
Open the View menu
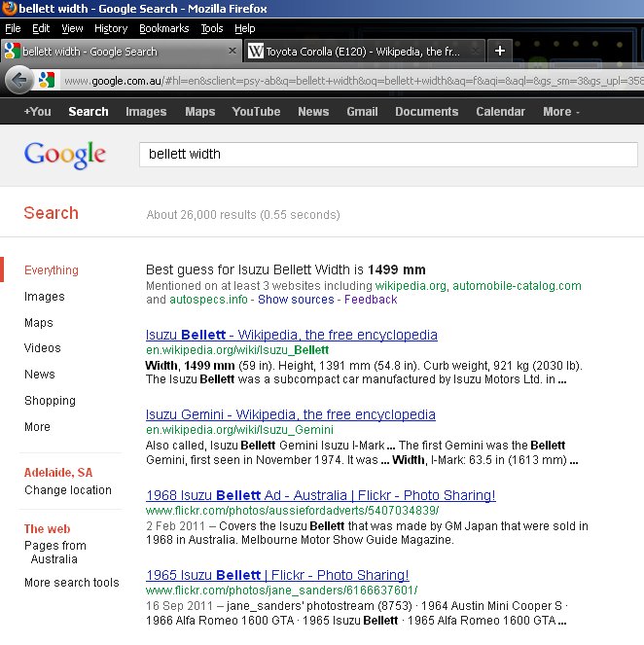coord(72,28)
